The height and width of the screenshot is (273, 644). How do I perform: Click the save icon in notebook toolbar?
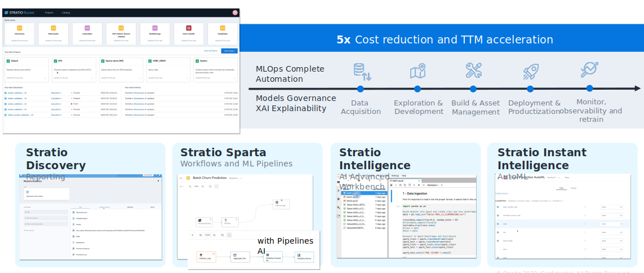[391, 185]
